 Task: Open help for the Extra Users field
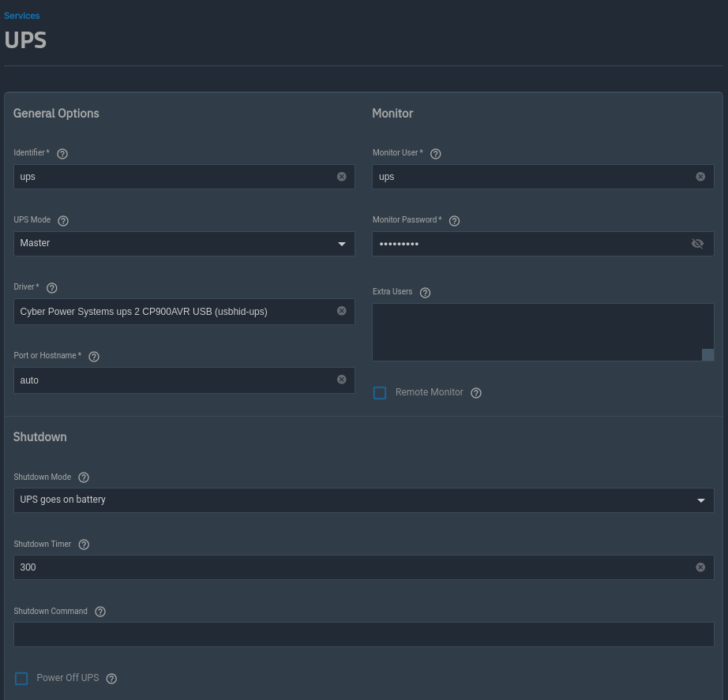(425, 292)
